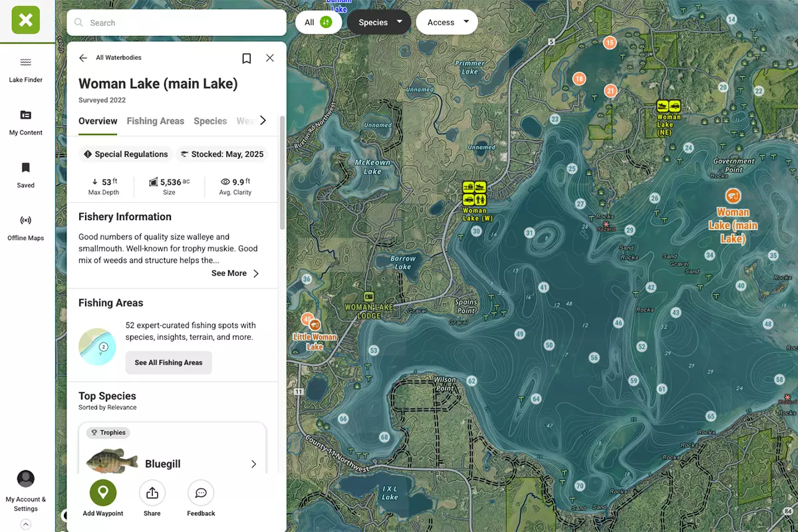The height and width of the screenshot is (532, 798).
Task: Click the Special Regulations chip
Action: pyautogui.click(x=125, y=154)
